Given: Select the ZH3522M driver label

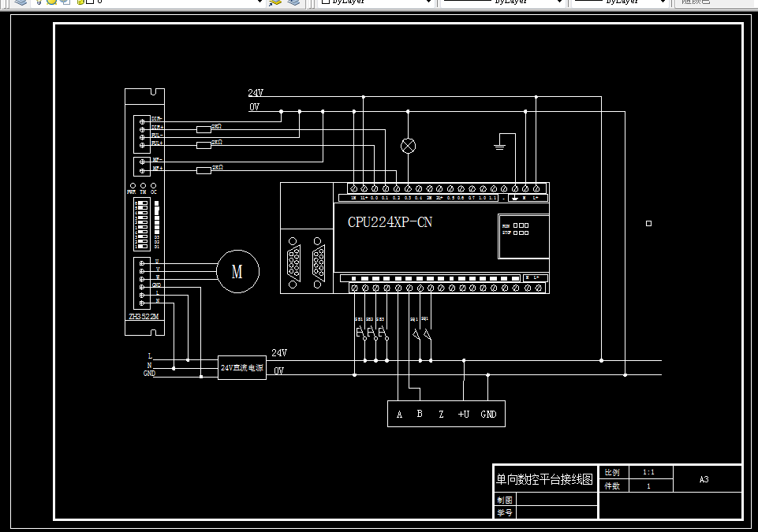Looking at the screenshot, I should [144, 317].
